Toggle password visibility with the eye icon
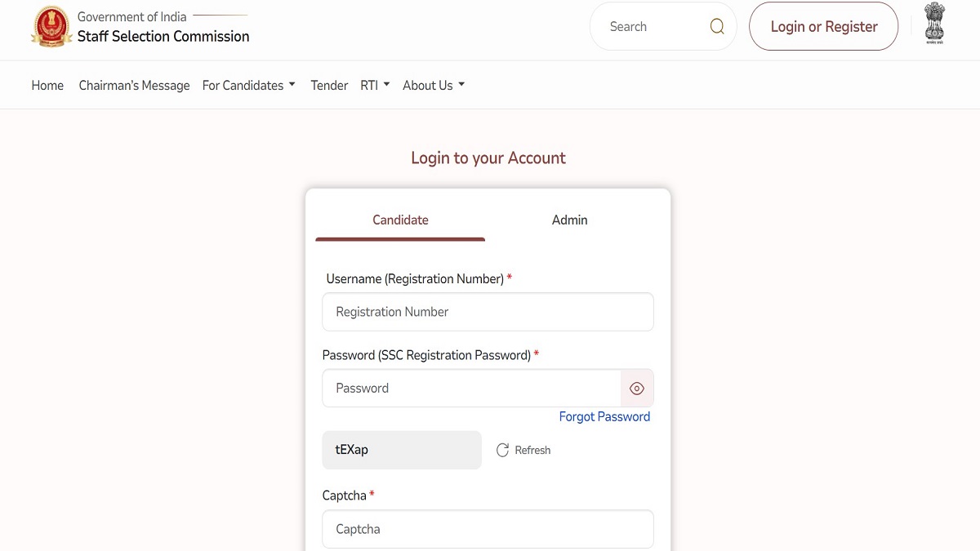This screenshot has width=980, height=551. [637, 389]
